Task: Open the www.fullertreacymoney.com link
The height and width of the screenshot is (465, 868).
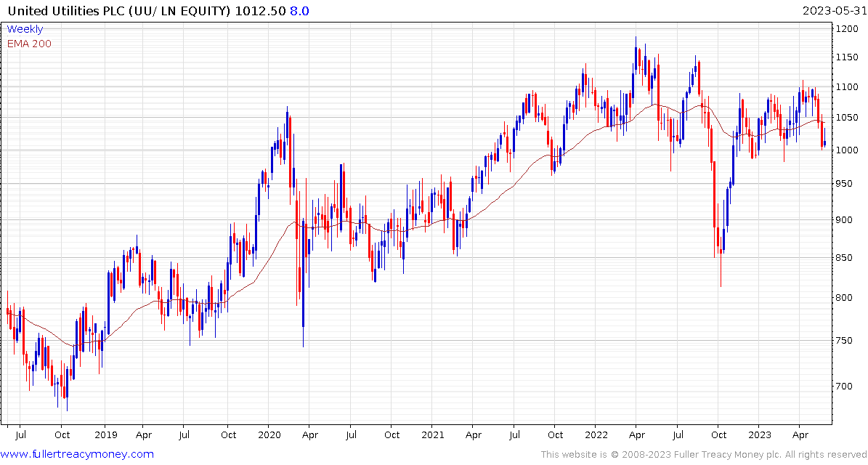Action: point(78,455)
